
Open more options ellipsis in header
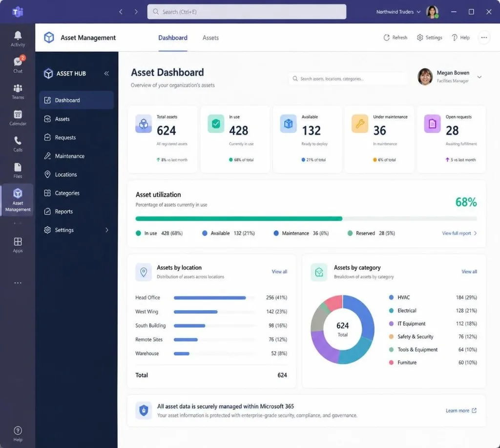(x=484, y=38)
